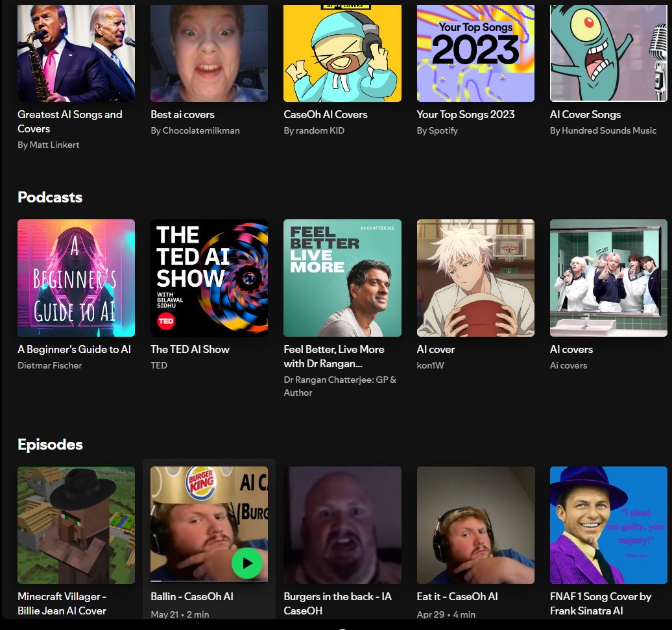
Task: Click the CaseOh AI Covers title link
Action: click(x=326, y=114)
